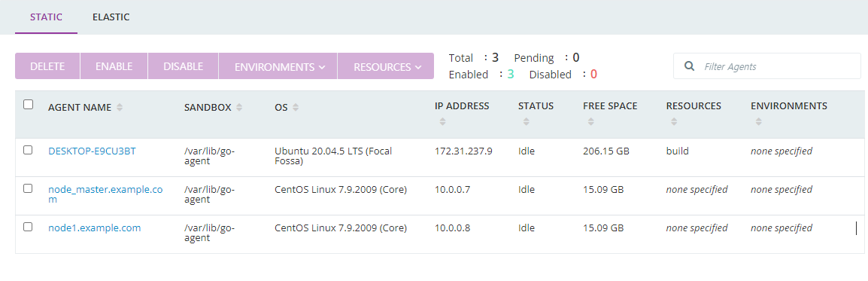Sort by OS using its sort icon
The image size is (868, 281).
296,108
